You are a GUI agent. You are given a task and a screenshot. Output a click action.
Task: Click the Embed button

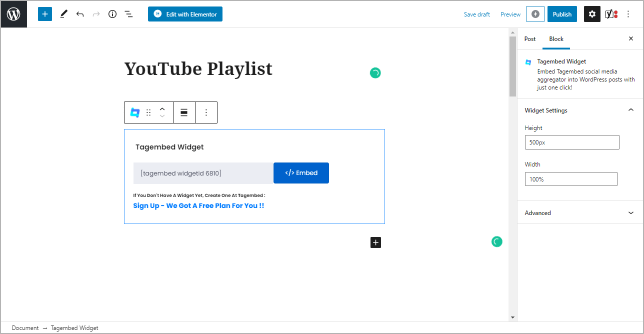click(x=301, y=173)
